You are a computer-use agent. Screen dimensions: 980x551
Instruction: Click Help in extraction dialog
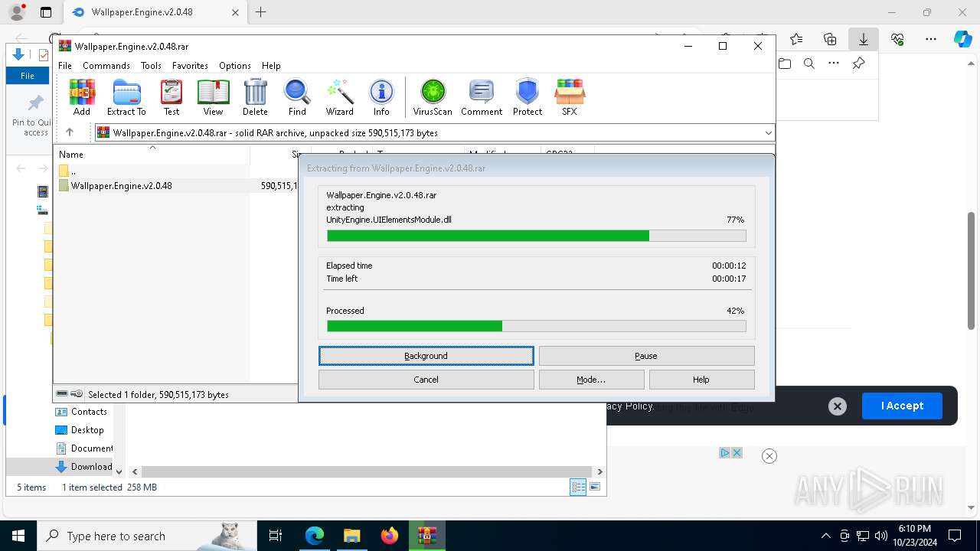pyautogui.click(x=701, y=380)
